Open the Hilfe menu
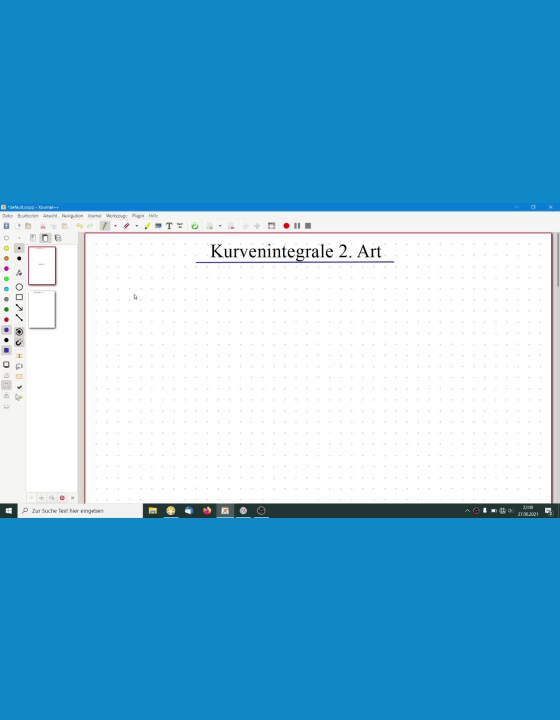Image resolution: width=560 pixels, height=720 pixels. [153, 215]
